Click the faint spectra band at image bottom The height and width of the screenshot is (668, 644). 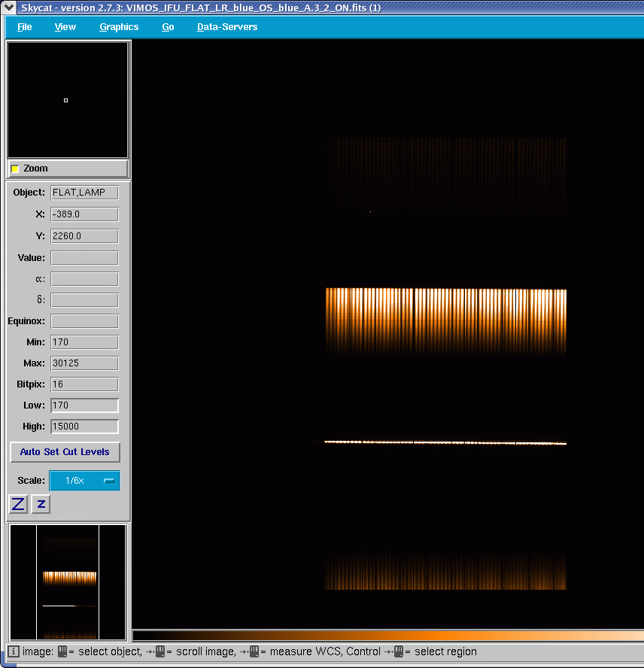446,569
